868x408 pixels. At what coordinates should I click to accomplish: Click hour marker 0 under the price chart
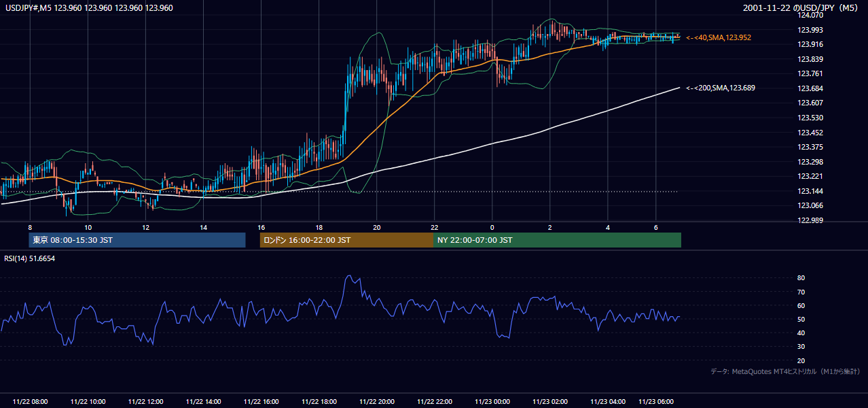[492, 227]
